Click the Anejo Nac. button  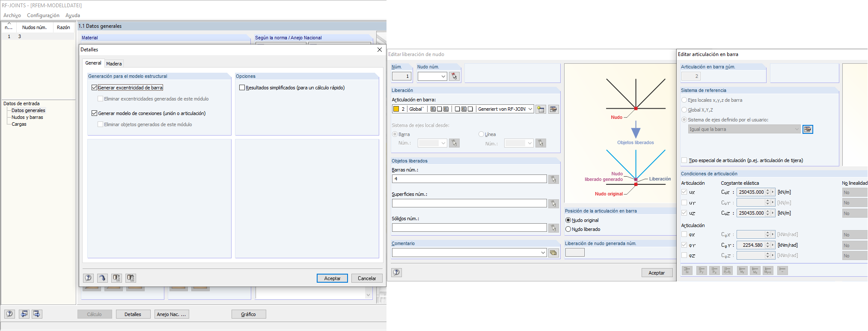[x=172, y=314]
